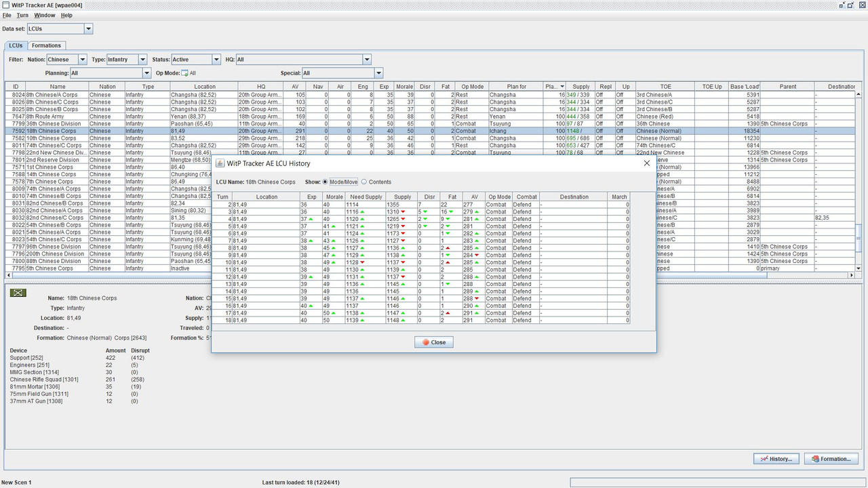868x488 pixels.
Task: Select the Contents radio button
Action: [x=364, y=182]
